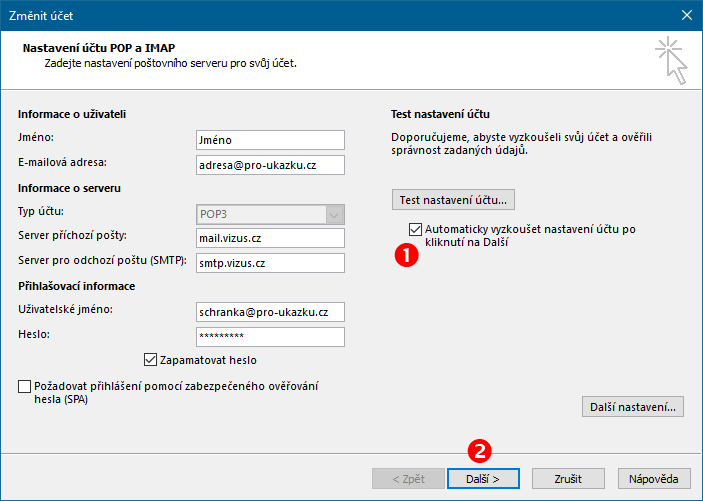Screen dimensions: 703x501
Task: Click the Typ účtu dropdown arrow
Action: coord(334,215)
